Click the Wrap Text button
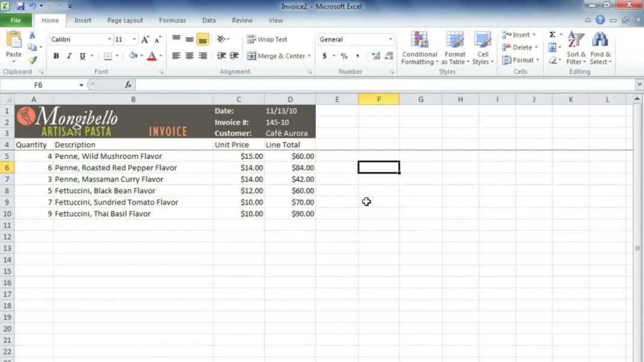The height and width of the screenshot is (362, 644). (x=267, y=40)
